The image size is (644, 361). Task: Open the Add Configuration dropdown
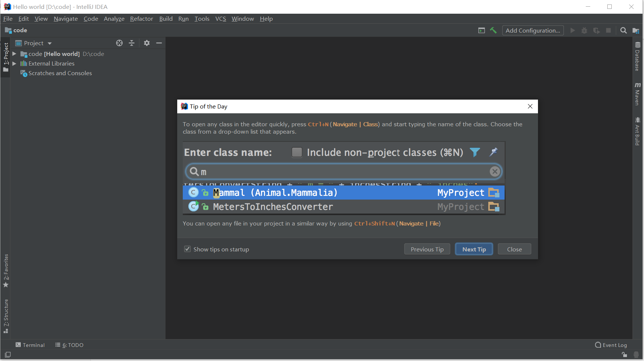[533, 30]
